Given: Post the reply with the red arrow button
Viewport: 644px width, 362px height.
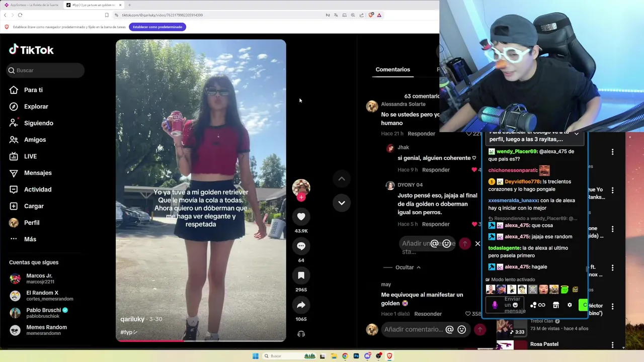Looking at the screenshot, I should (465, 243).
